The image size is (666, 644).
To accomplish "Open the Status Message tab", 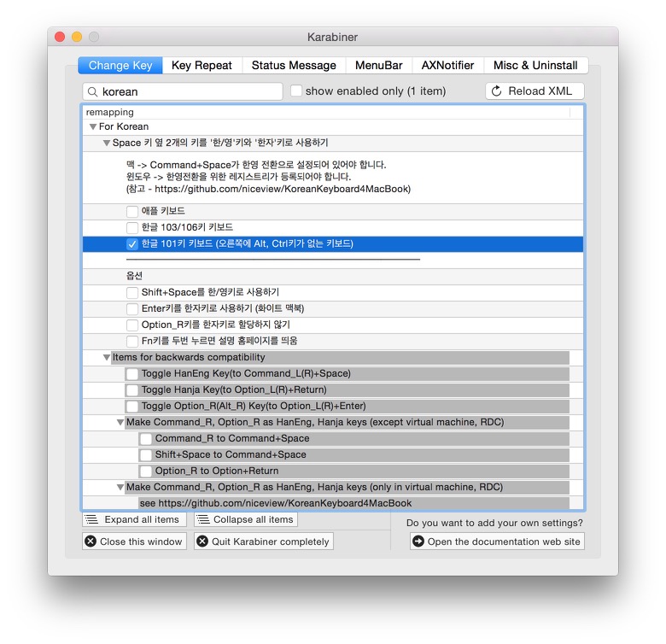I will 294,66.
